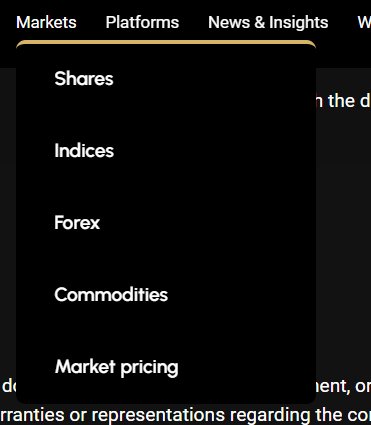Click the Indices link

click(84, 150)
